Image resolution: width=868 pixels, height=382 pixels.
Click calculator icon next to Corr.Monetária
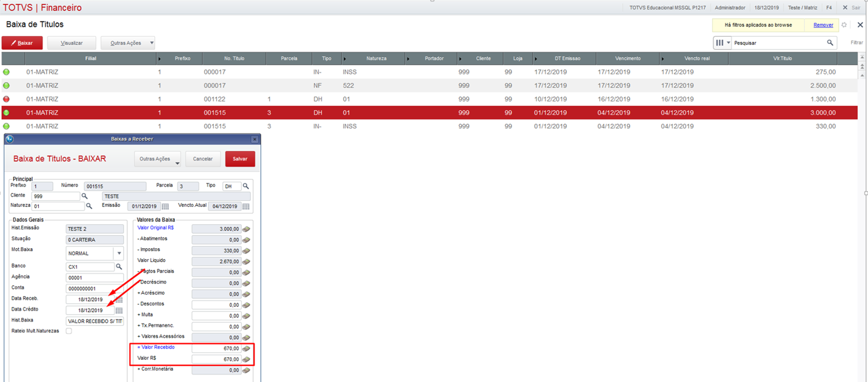246,371
